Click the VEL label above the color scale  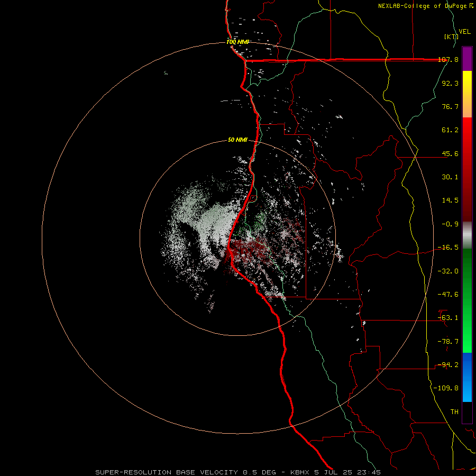point(464,32)
